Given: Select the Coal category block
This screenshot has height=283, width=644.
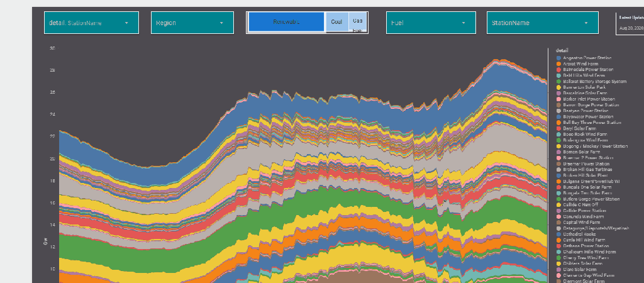Looking at the screenshot, I should click(x=336, y=23).
